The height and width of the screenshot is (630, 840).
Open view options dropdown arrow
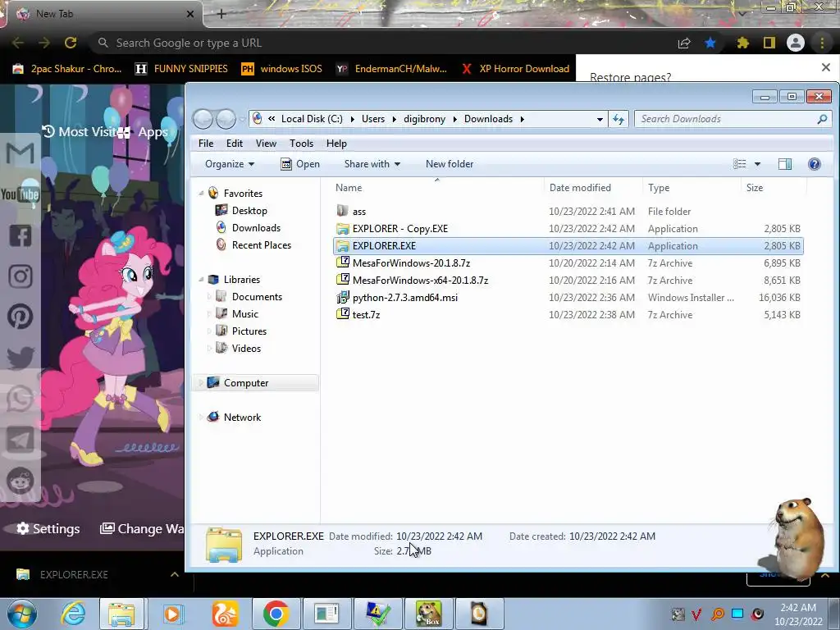[757, 164]
